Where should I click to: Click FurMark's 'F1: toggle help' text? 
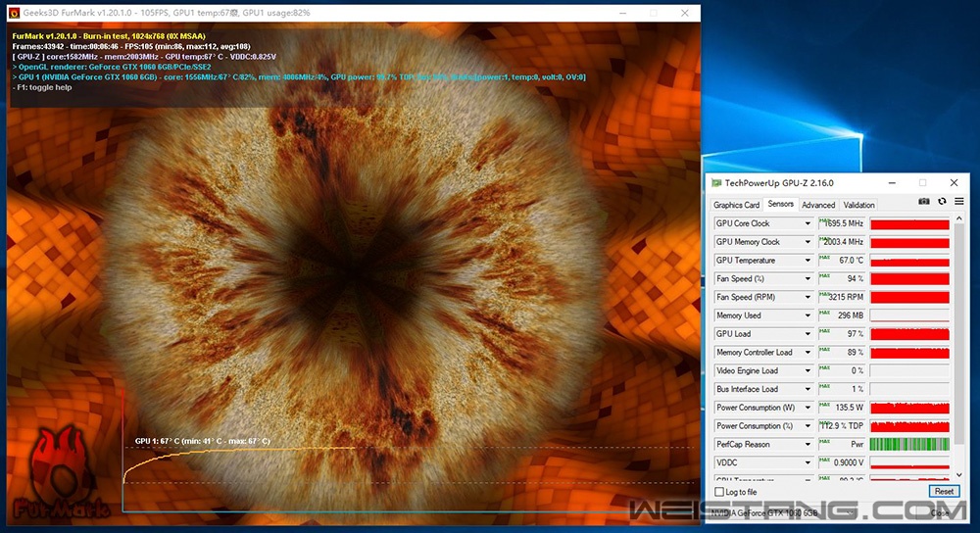point(42,87)
